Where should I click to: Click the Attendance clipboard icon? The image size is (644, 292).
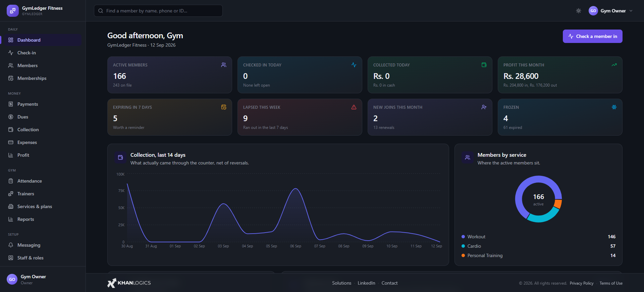11,181
